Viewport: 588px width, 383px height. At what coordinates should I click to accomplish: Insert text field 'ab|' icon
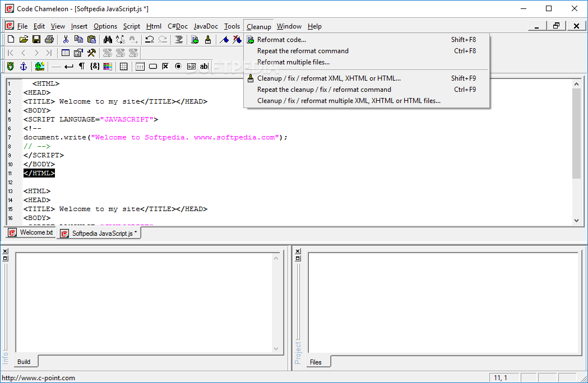(x=203, y=66)
